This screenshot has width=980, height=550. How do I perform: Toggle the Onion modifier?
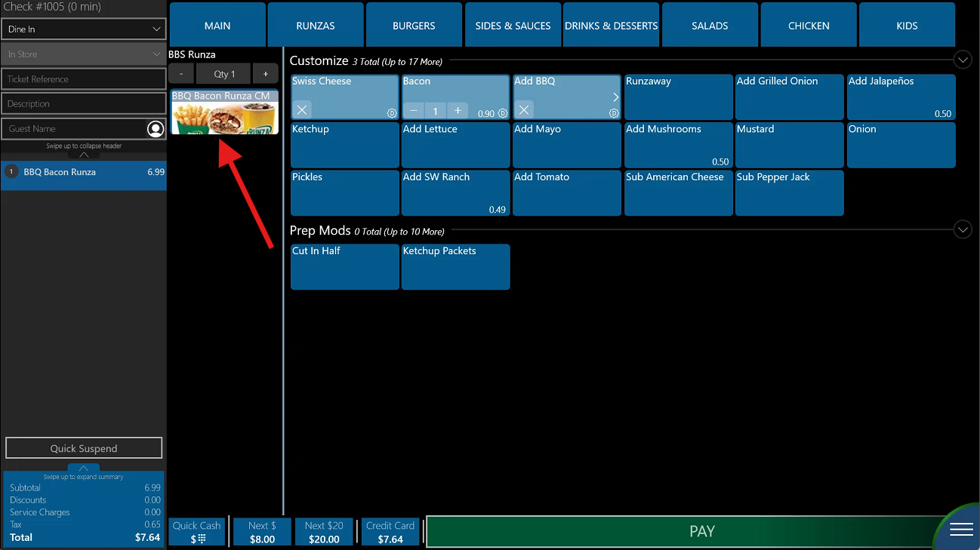click(x=901, y=145)
